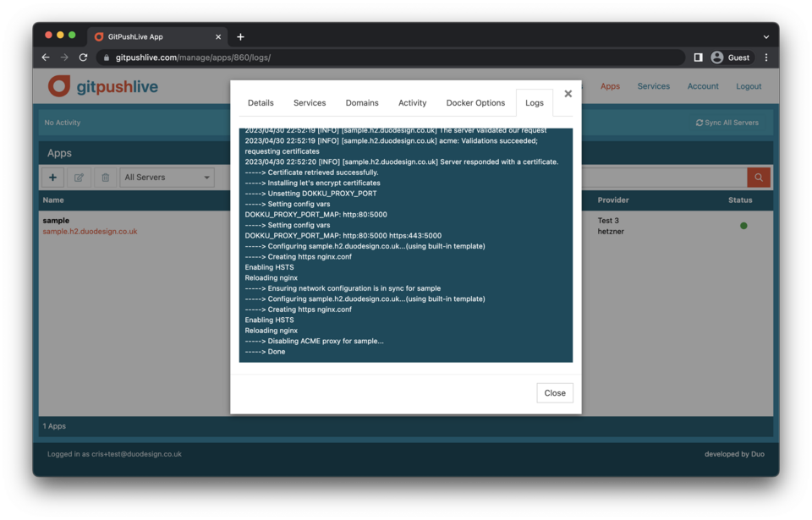Click Sync All Servers
This screenshot has height=520, width=812.
[x=727, y=123]
